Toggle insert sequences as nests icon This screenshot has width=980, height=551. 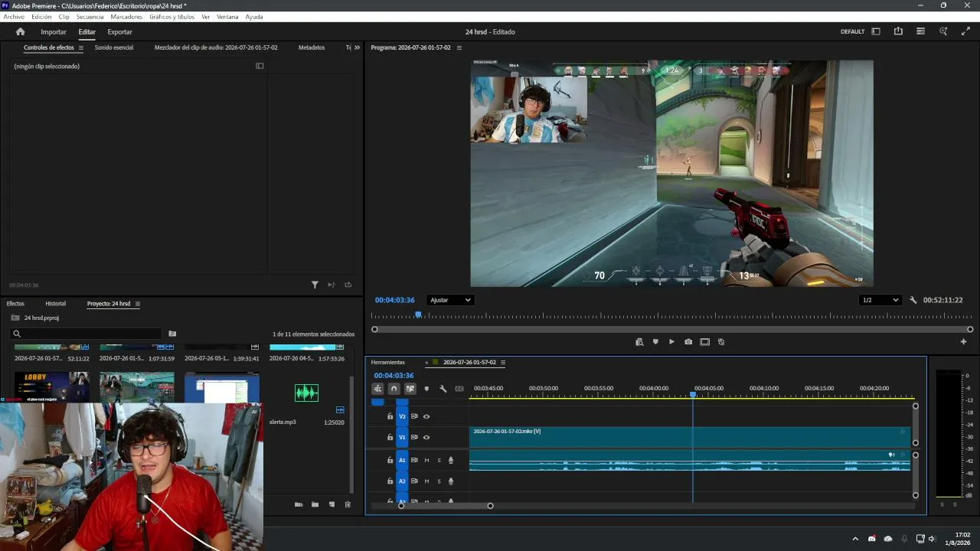(x=377, y=389)
